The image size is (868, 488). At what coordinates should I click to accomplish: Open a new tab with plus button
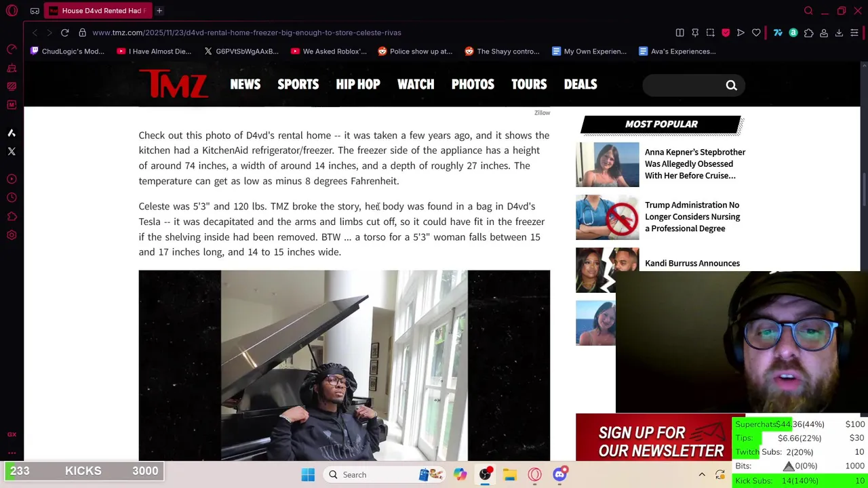tap(159, 11)
